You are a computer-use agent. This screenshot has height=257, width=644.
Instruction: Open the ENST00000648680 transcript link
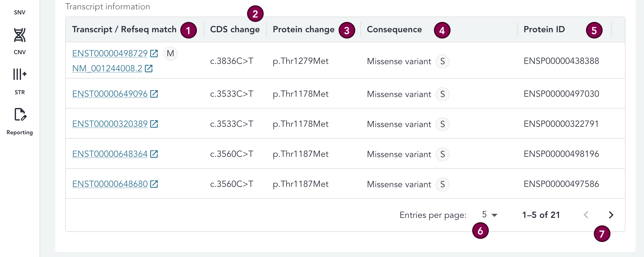point(110,184)
